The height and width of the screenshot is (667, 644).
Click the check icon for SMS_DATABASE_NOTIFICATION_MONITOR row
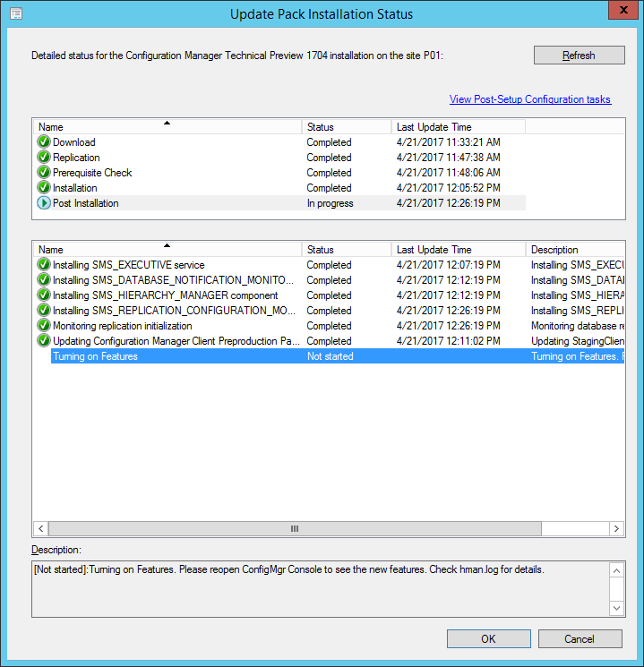click(x=43, y=279)
